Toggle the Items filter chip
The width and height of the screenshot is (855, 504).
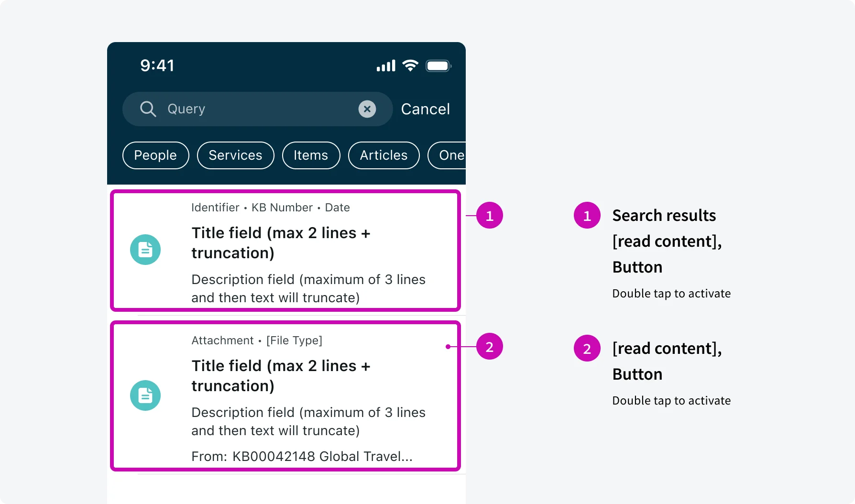click(311, 155)
